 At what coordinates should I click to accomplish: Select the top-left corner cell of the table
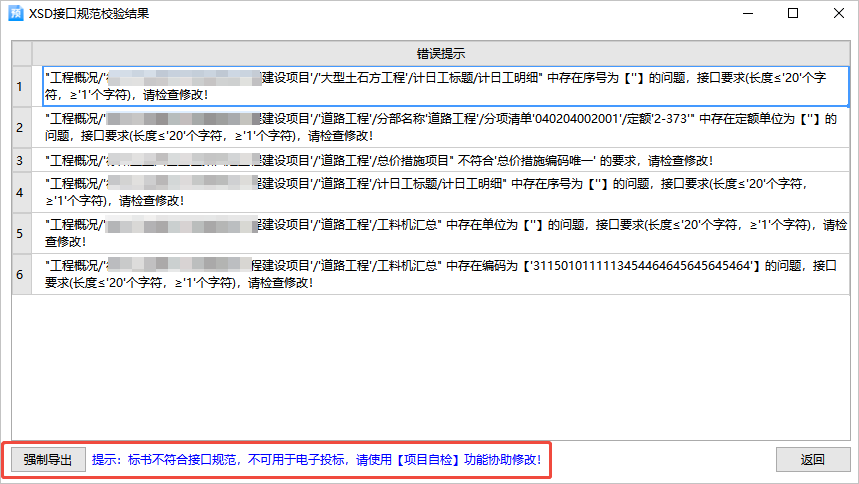coord(21,53)
